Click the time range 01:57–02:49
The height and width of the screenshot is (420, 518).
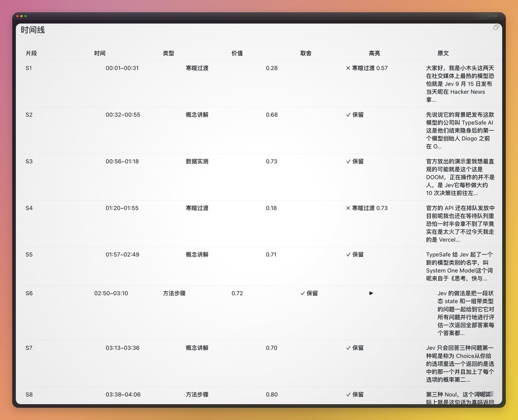(x=123, y=255)
